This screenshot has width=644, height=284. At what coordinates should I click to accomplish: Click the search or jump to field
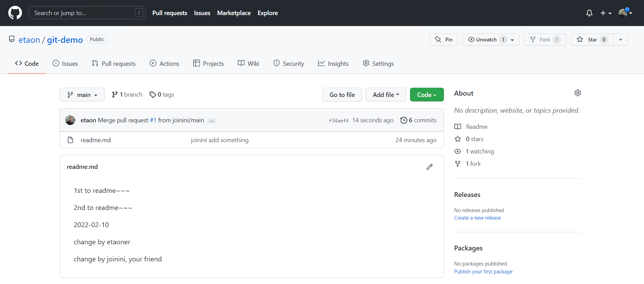(87, 13)
